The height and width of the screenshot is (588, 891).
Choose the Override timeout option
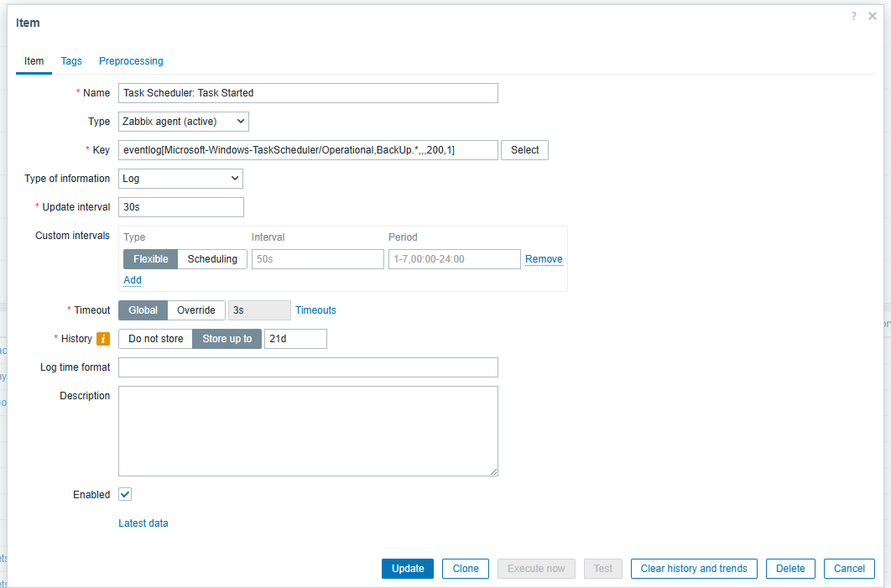pos(196,310)
